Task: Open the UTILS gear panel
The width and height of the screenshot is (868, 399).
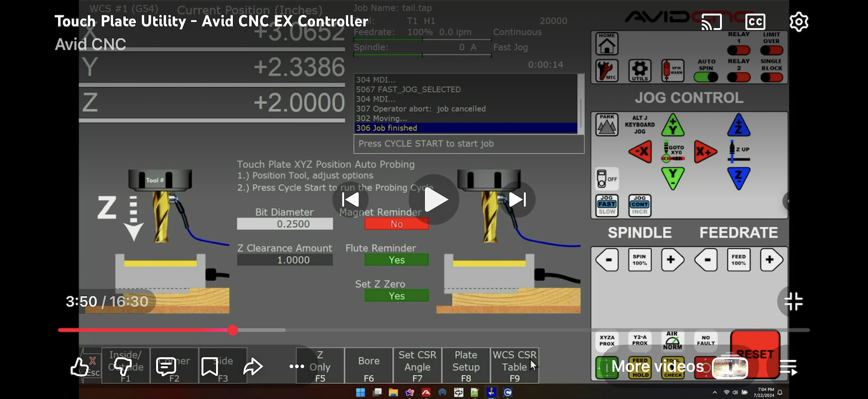Action: pyautogui.click(x=640, y=70)
